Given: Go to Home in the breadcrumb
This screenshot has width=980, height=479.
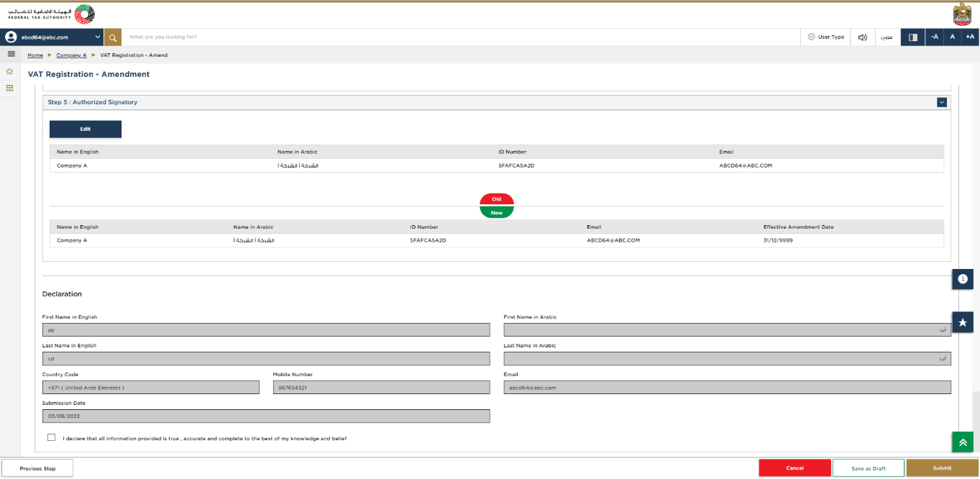Looking at the screenshot, I should [x=35, y=55].
